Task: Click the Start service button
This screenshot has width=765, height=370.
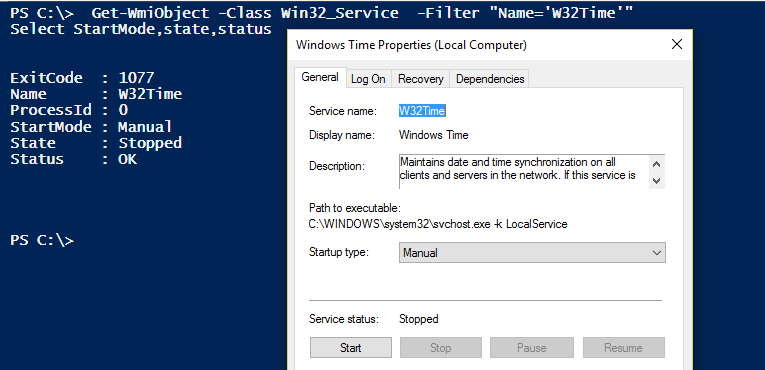Action: (x=351, y=348)
